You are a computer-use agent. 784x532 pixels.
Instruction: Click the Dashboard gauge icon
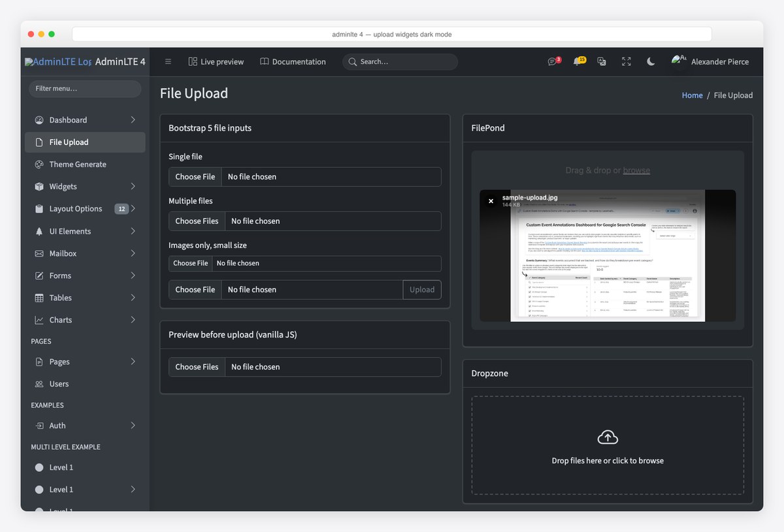tap(39, 120)
